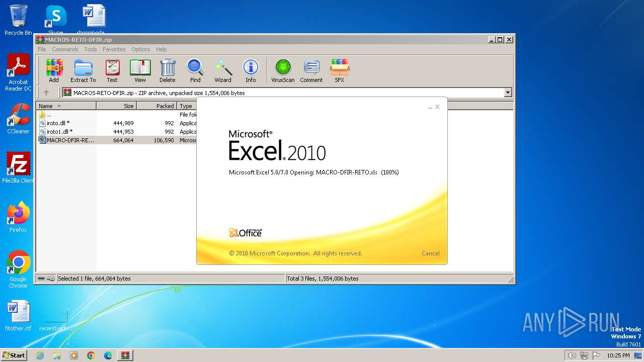Click the Start button
Viewport: 644px width, 362px height.
(14, 355)
